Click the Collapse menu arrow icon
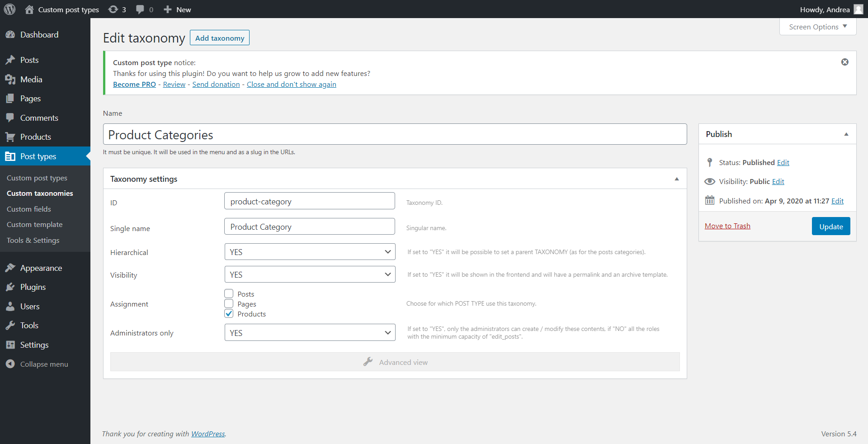Image resolution: width=868 pixels, height=444 pixels. tap(10, 364)
